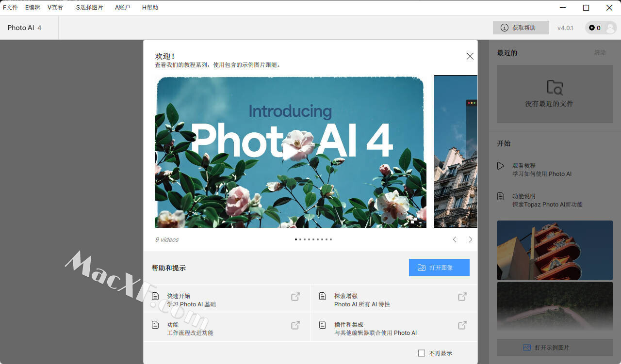Open the S选择图片 menu
This screenshot has width=621, height=364.
coord(90,7)
